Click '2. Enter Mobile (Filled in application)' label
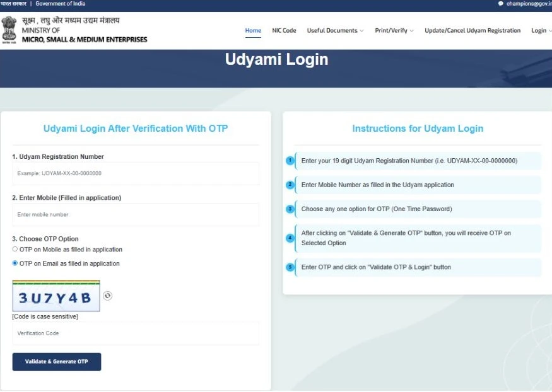552x392 pixels. [66, 198]
